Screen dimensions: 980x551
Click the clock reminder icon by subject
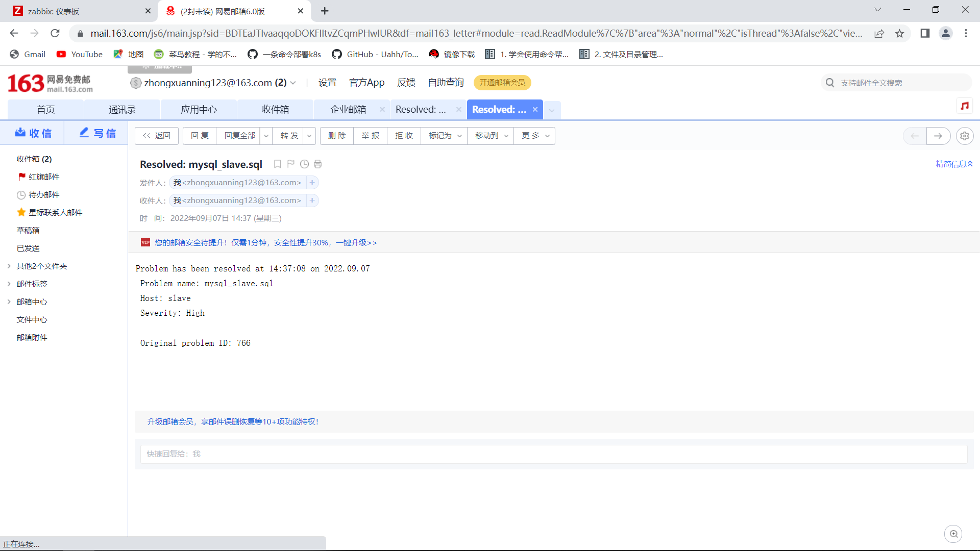[x=304, y=164]
